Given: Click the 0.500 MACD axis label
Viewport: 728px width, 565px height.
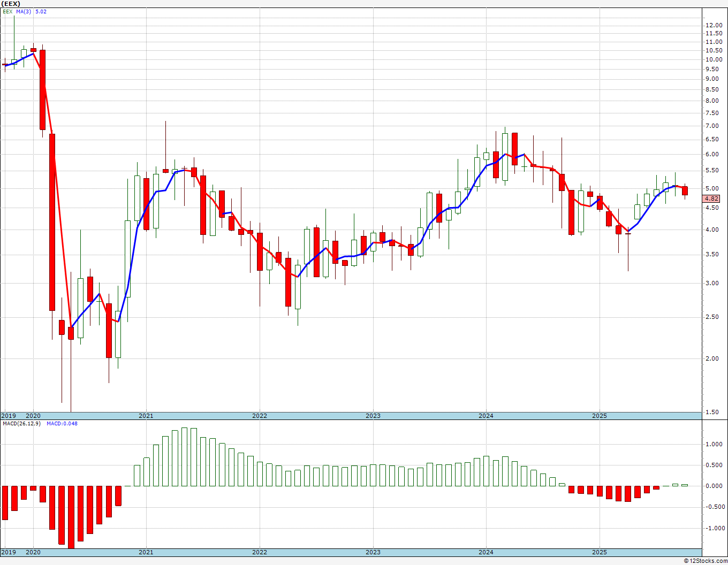Looking at the screenshot, I should (715, 465).
